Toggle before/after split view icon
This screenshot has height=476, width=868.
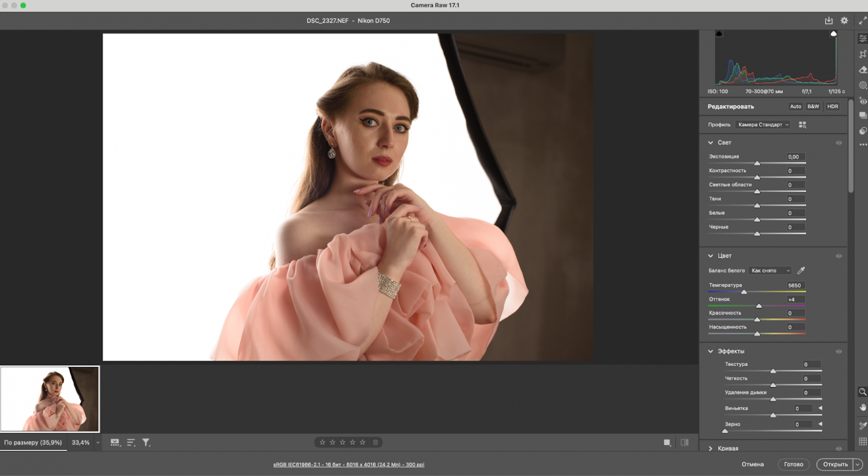pos(684,443)
